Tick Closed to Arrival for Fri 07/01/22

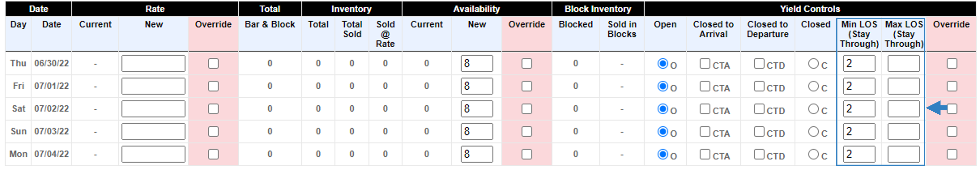(x=705, y=86)
